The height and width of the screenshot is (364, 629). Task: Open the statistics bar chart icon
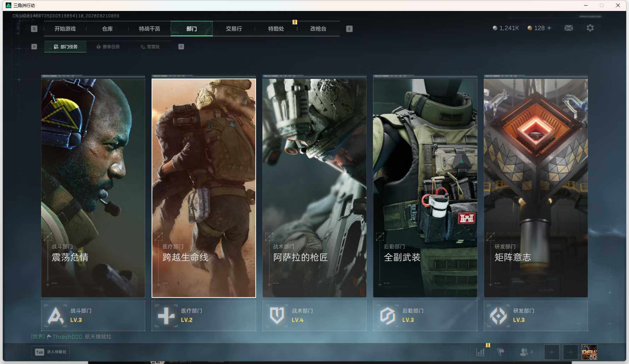coord(480,352)
